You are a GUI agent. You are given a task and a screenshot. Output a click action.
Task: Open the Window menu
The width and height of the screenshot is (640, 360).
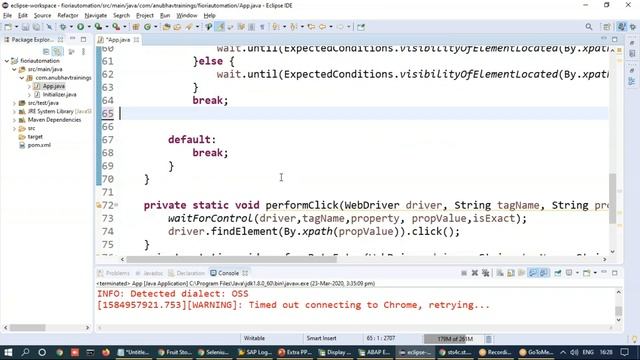click(x=187, y=16)
